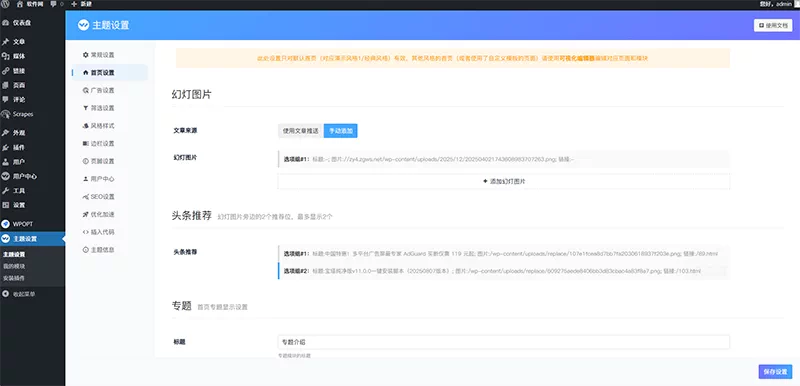Follow the 可视化编辑器 link in the orange notice
800x386 pixels.
point(577,59)
